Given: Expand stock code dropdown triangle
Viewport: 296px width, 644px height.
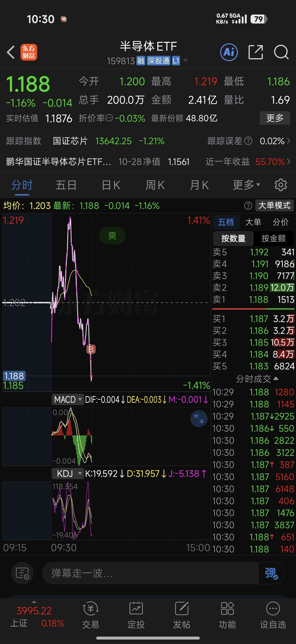Looking at the screenshot, I should [x=185, y=60].
